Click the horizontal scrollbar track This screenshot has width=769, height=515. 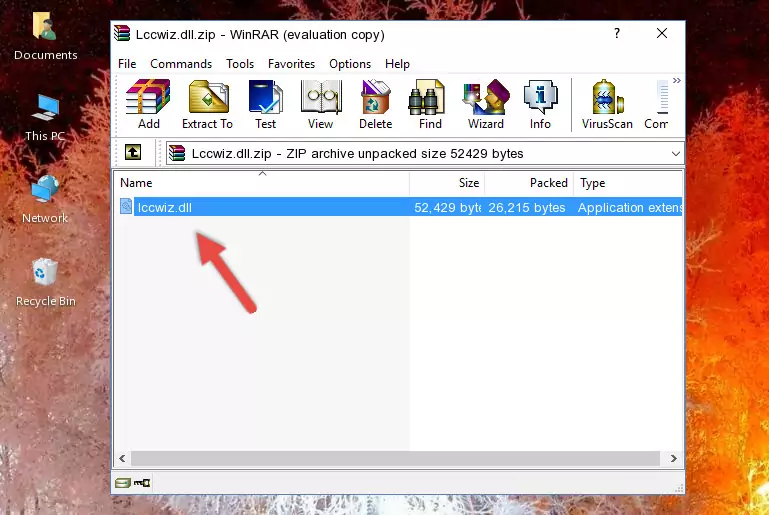[x=395, y=459]
